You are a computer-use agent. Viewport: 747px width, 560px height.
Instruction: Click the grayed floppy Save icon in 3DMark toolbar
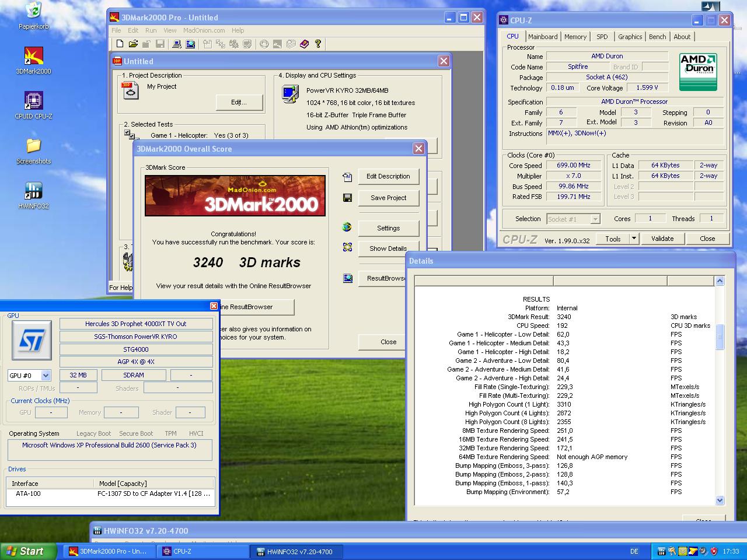pyautogui.click(x=159, y=44)
